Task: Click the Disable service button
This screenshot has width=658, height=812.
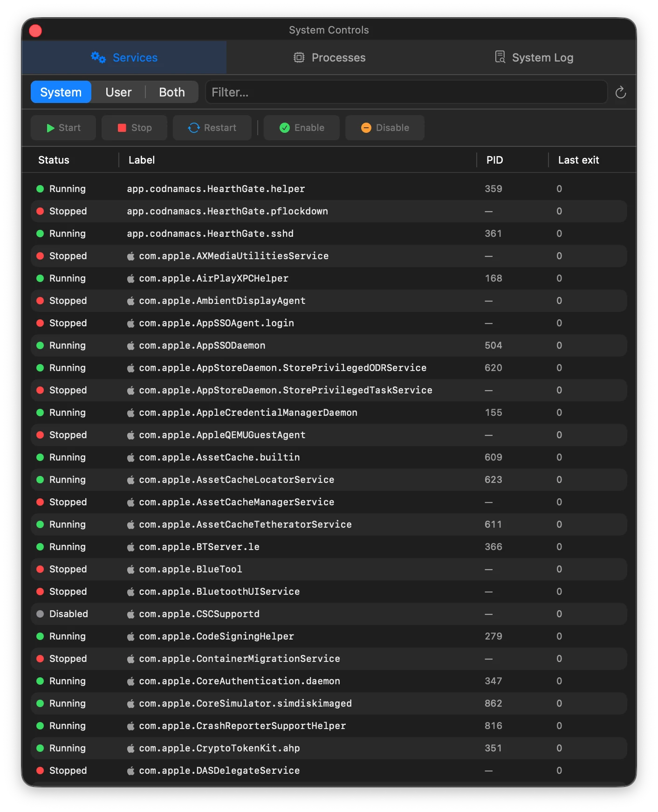Action: pyautogui.click(x=385, y=128)
